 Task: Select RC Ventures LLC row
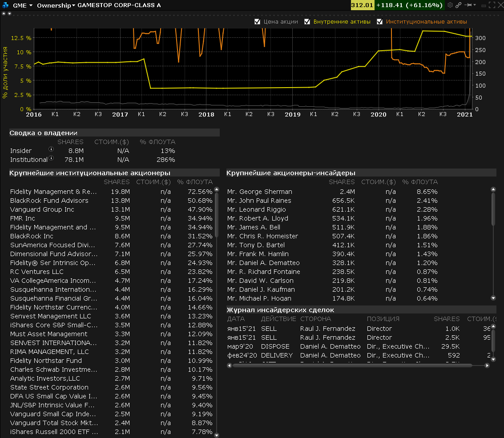[112, 272]
